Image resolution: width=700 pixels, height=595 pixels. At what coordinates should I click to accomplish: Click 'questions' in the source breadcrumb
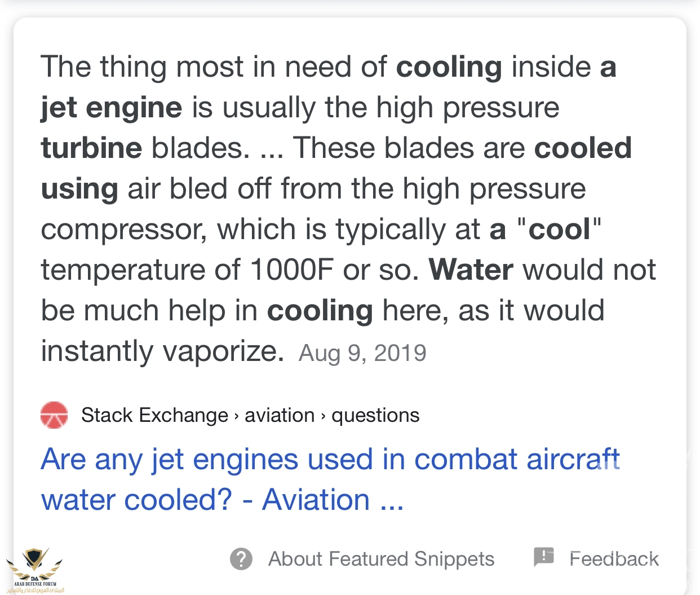pos(375,415)
